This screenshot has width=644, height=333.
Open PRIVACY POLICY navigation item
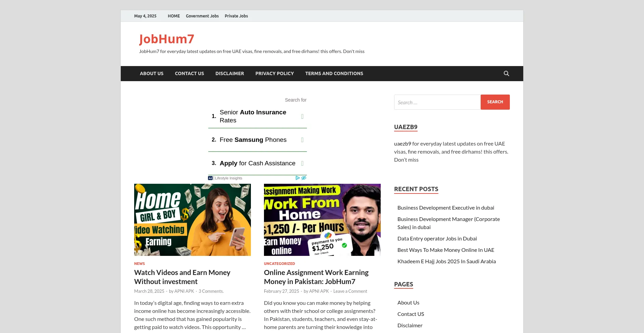pos(274,73)
